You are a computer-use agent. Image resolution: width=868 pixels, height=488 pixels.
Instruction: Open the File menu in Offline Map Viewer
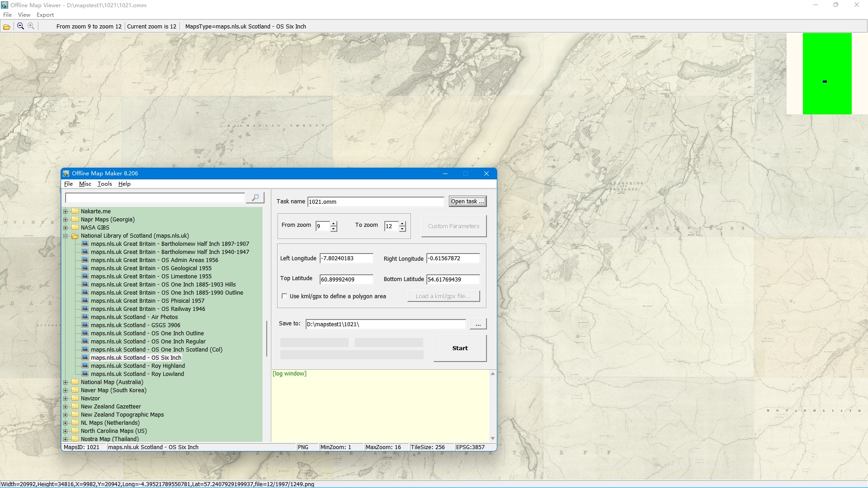[8, 15]
